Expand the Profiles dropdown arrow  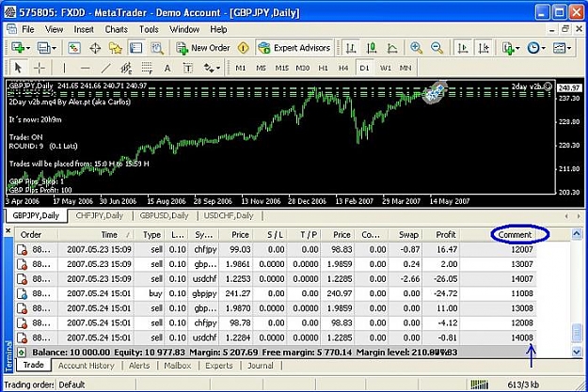pos(54,48)
